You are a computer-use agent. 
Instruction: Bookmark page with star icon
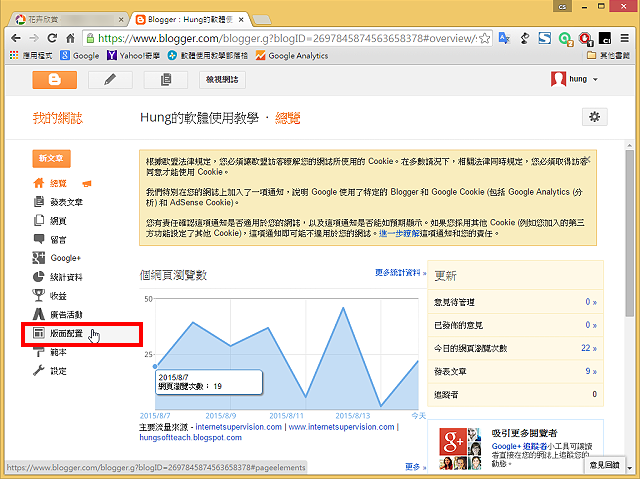(x=484, y=38)
